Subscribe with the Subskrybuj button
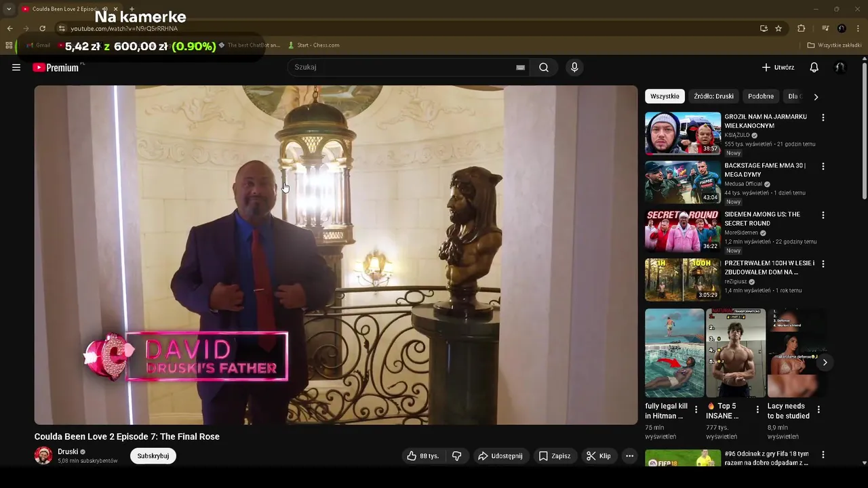 tap(153, 456)
